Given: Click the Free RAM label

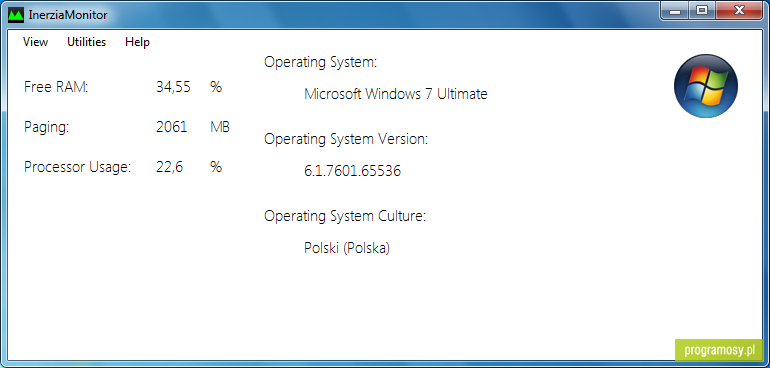Looking at the screenshot, I should pos(56,87).
